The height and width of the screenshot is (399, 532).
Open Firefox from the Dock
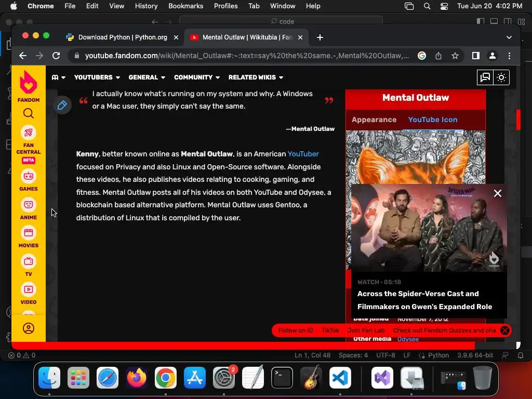137,377
